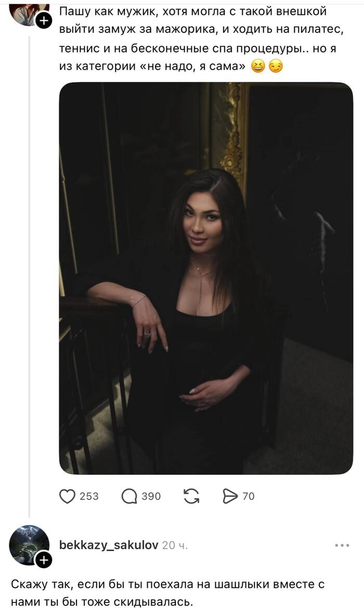
Task: Click the 70 shares count
Action: click(x=248, y=496)
